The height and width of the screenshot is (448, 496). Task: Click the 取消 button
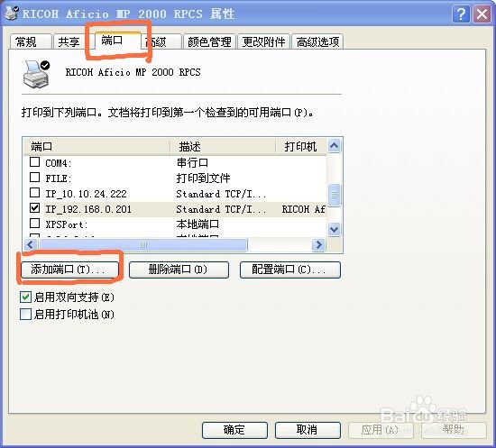pos(308,430)
